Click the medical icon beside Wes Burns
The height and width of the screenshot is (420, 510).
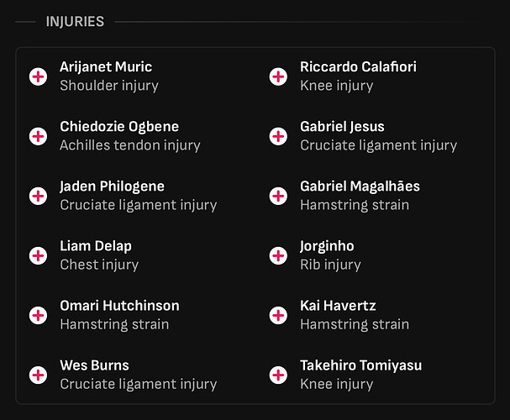(x=38, y=375)
